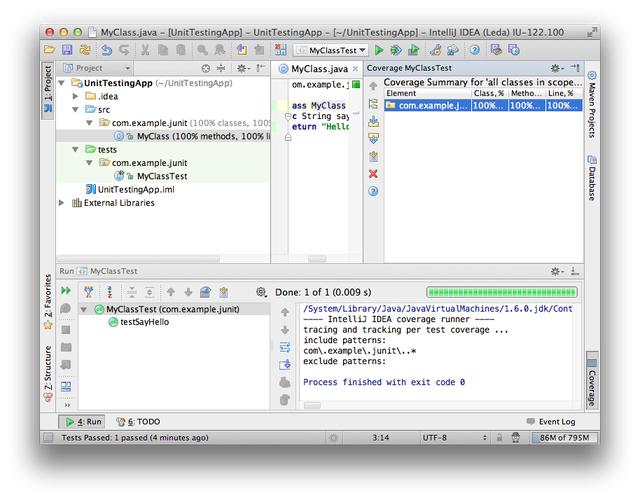The width and height of the screenshot is (640, 500).
Task: Click the Redo toolbar icon
Action: pos(124,50)
